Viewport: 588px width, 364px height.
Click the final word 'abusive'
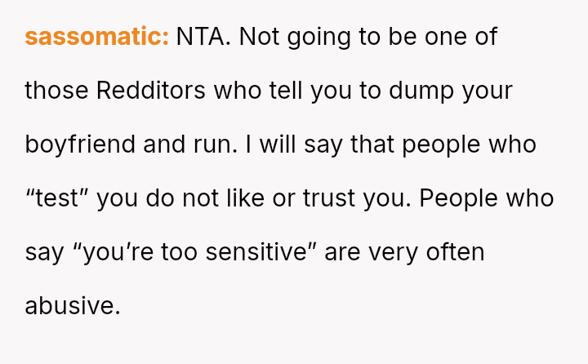[72, 306]
